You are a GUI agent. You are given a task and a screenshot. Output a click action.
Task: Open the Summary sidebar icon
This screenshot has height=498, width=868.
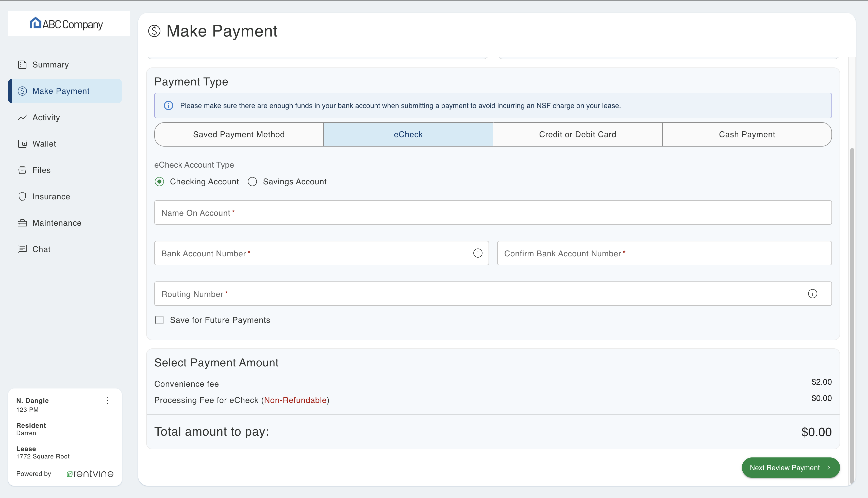point(22,64)
